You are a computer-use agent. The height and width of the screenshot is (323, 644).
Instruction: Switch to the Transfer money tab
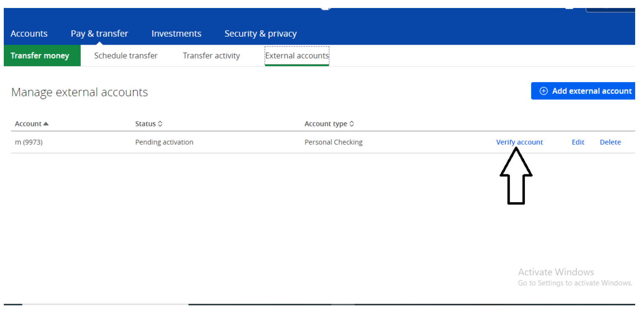point(40,56)
